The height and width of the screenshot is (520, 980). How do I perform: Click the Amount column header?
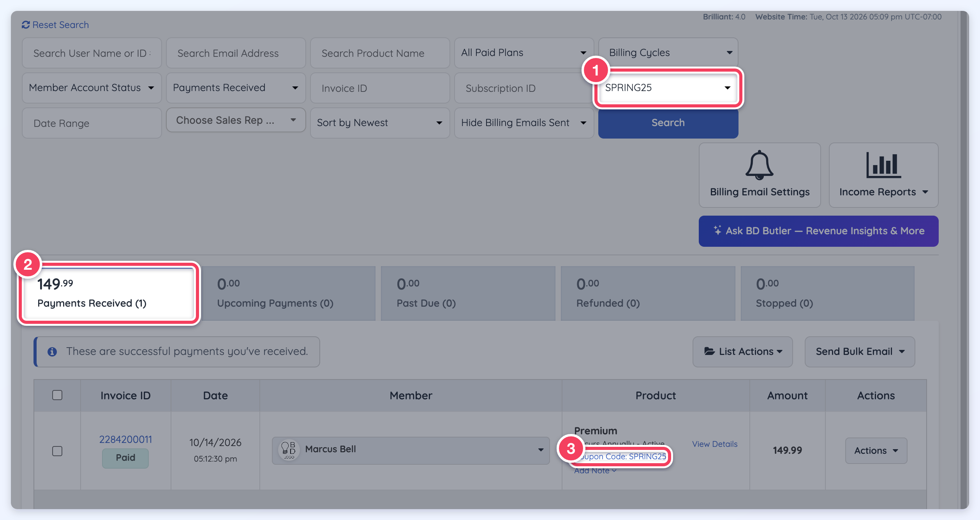tap(787, 395)
